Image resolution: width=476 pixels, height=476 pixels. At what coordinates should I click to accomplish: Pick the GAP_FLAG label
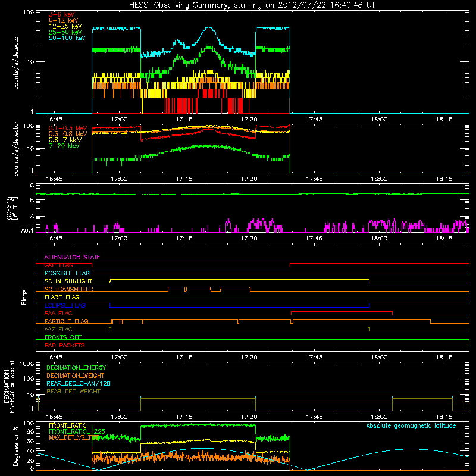coord(58,265)
